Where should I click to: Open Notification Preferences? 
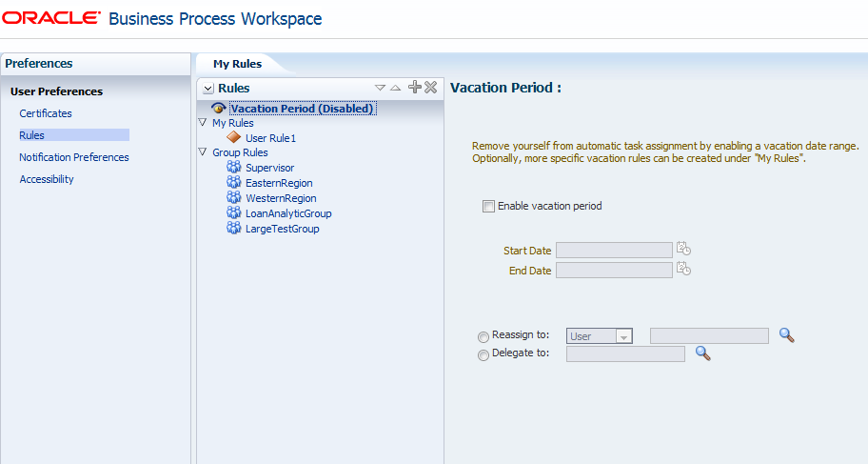tap(74, 157)
